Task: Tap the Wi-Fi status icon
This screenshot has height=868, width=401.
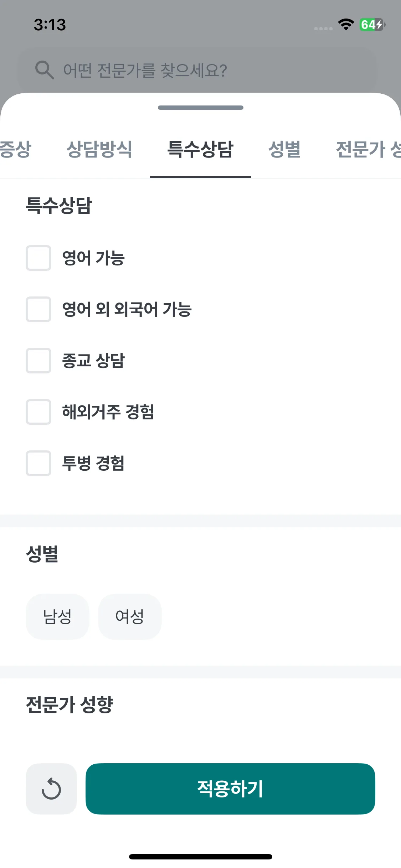Action: point(346,25)
